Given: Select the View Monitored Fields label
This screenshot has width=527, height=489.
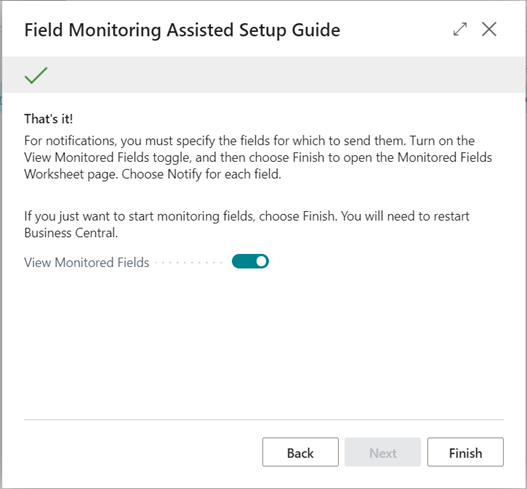Looking at the screenshot, I should tap(87, 262).
